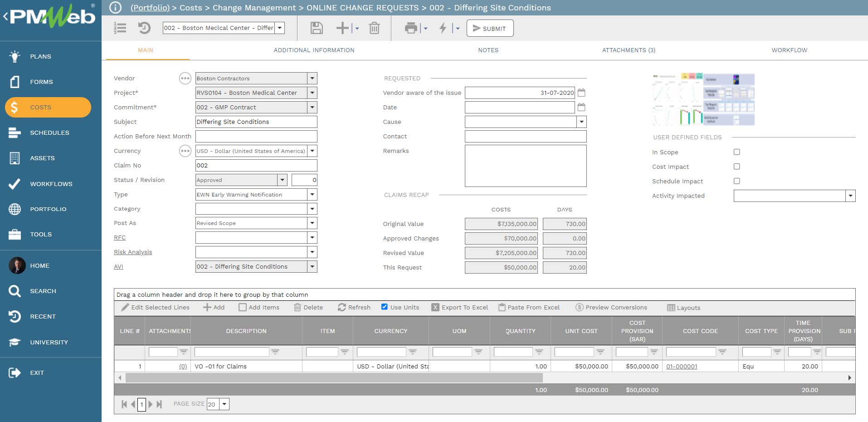Expand the Commitment dropdown
868x422 pixels.
312,107
